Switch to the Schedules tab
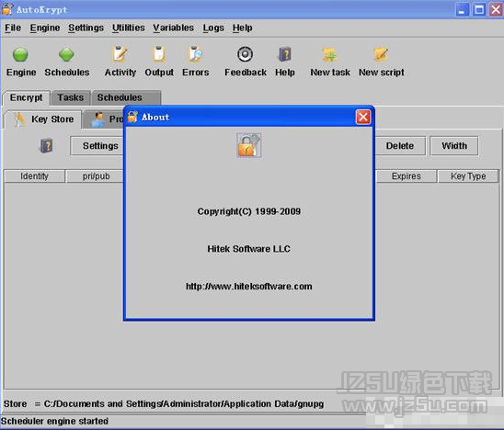The image size is (504, 430). point(126,97)
